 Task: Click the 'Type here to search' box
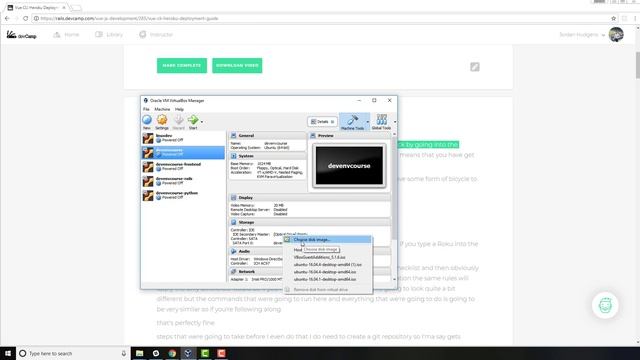pyautogui.click(x=73, y=353)
